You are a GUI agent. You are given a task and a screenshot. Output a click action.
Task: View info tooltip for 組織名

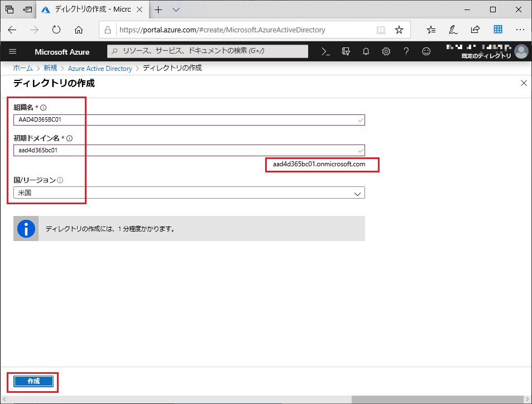pos(44,108)
